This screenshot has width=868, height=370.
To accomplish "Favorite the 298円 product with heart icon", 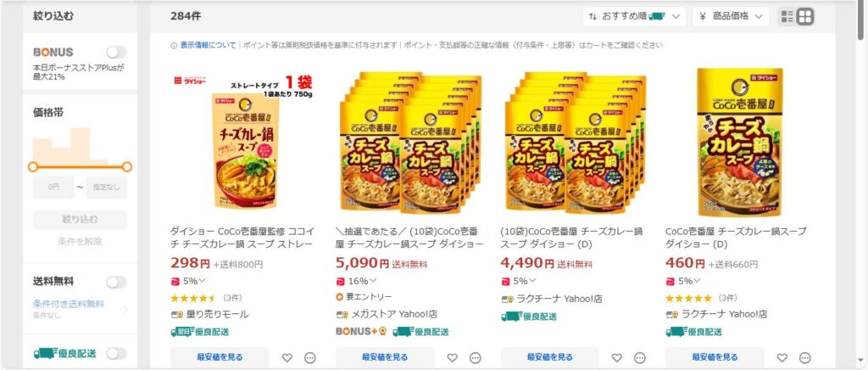I will pyautogui.click(x=287, y=358).
